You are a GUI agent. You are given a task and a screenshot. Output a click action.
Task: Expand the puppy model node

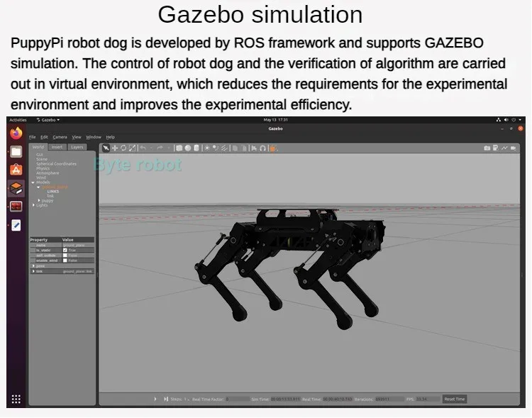[39, 201]
